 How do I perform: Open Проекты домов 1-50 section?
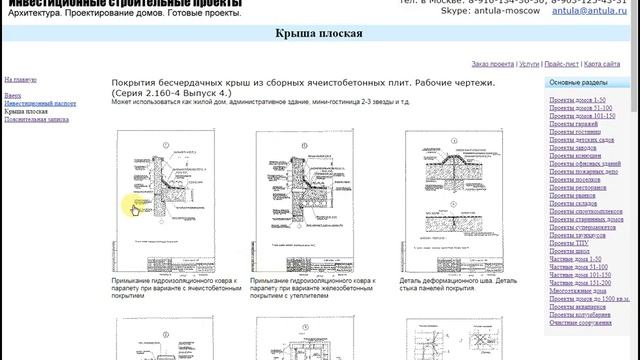(577, 100)
